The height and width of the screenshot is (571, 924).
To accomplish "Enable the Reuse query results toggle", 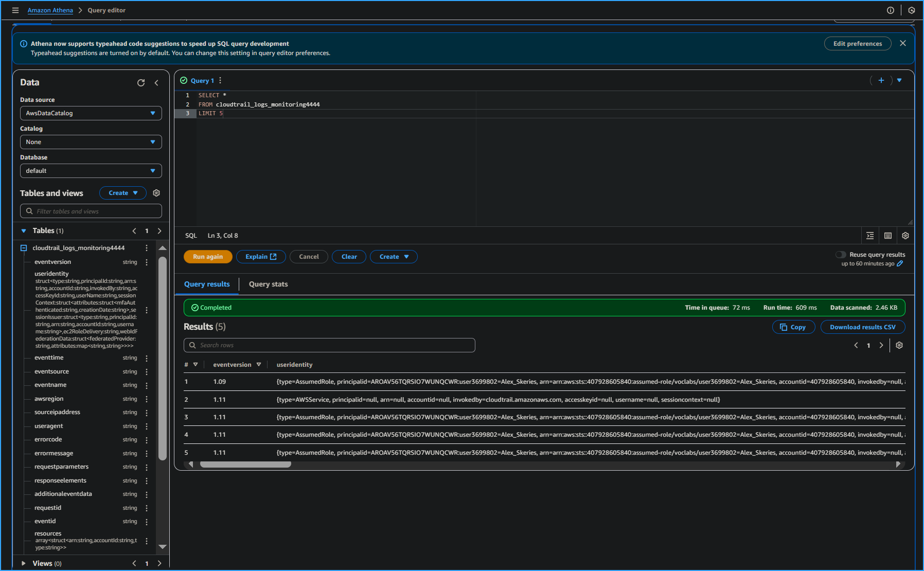I will (841, 254).
